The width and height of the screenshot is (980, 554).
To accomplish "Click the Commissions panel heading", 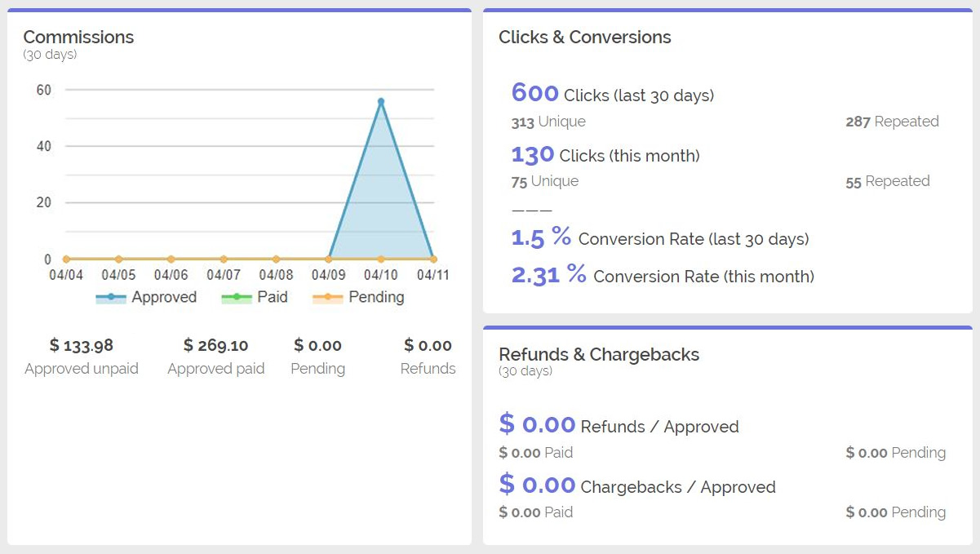I will pos(78,38).
